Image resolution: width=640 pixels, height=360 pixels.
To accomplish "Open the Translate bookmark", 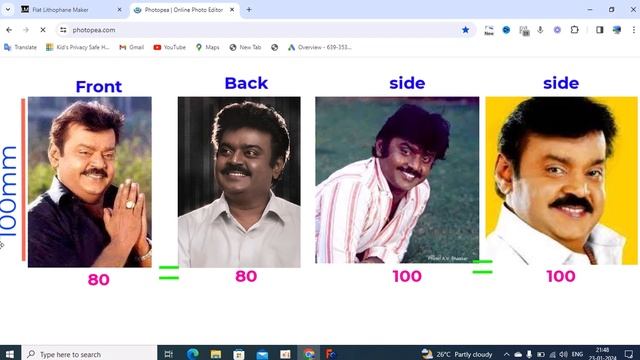I will point(20,47).
